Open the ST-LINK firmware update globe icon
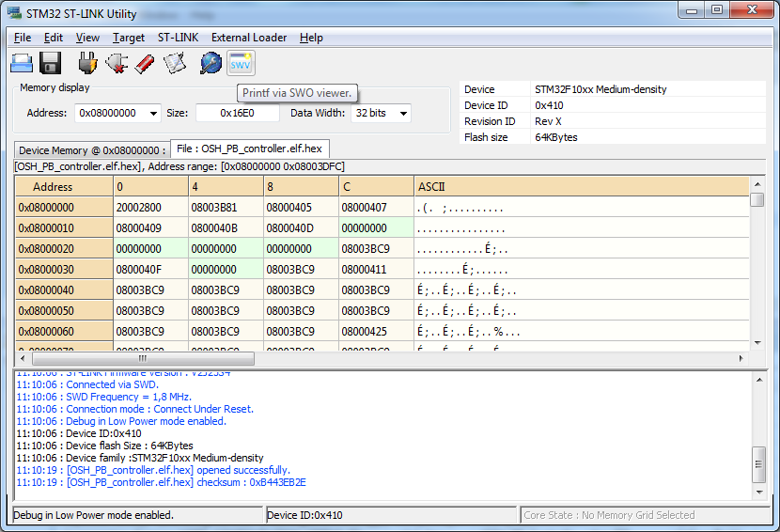This screenshot has width=780, height=532. pos(211,63)
